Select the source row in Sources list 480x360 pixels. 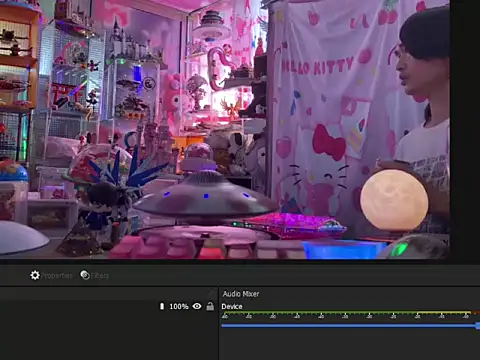coord(109,306)
